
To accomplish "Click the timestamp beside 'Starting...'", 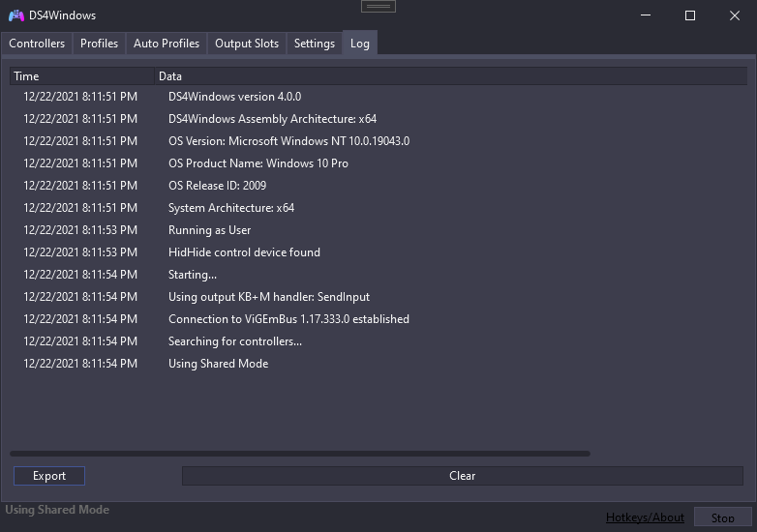I will [80, 275].
